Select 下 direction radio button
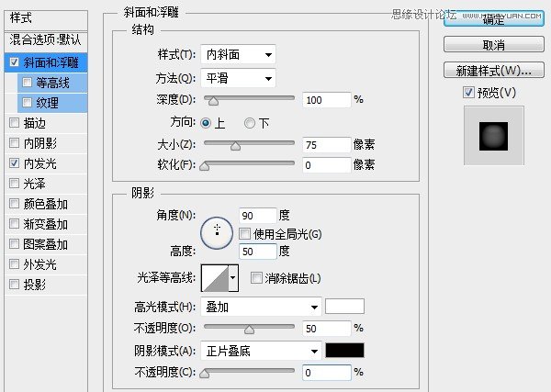The image size is (551, 392). (250, 123)
